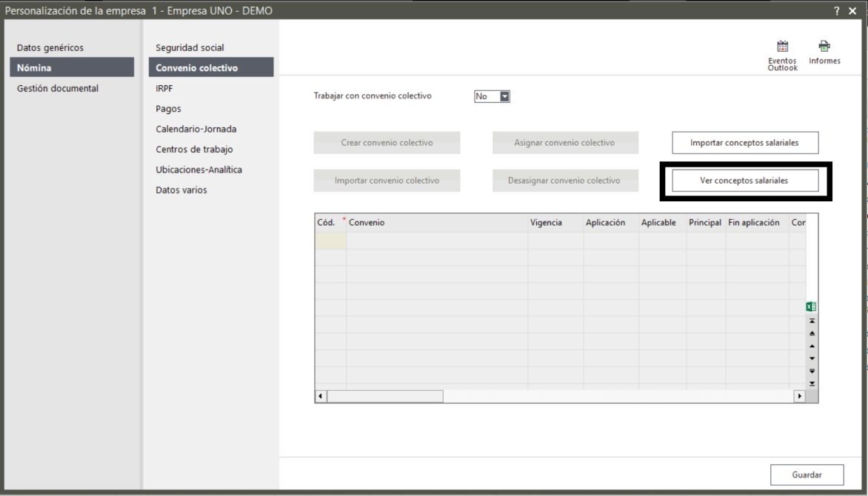Open the Informes printer icon

[824, 47]
